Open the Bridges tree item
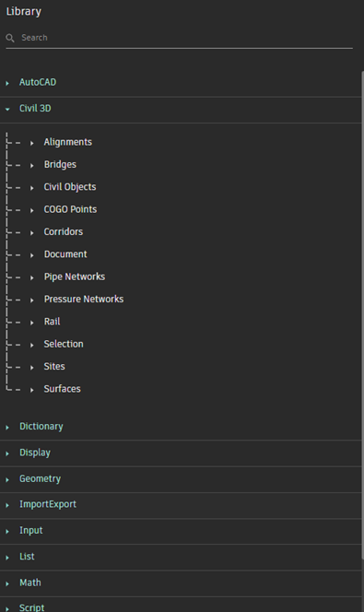The width and height of the screenshot is (364, 612). (60, 165)
